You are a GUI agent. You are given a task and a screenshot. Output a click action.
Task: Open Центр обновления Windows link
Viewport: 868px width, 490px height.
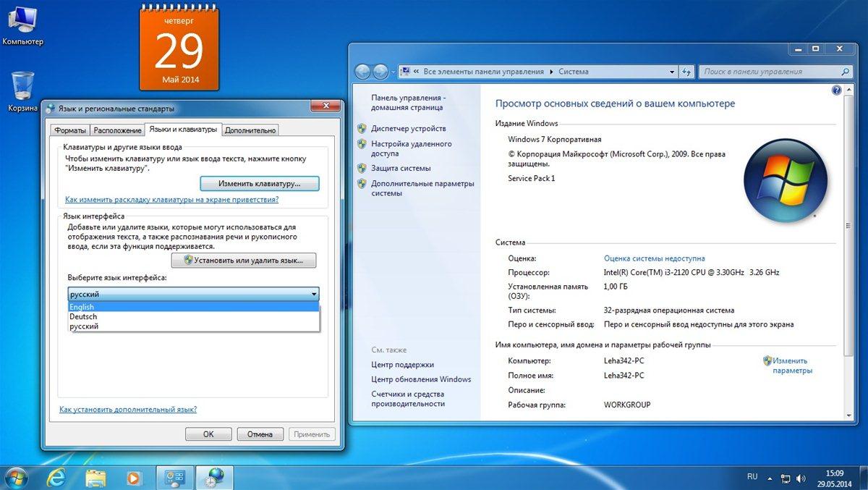421,379
